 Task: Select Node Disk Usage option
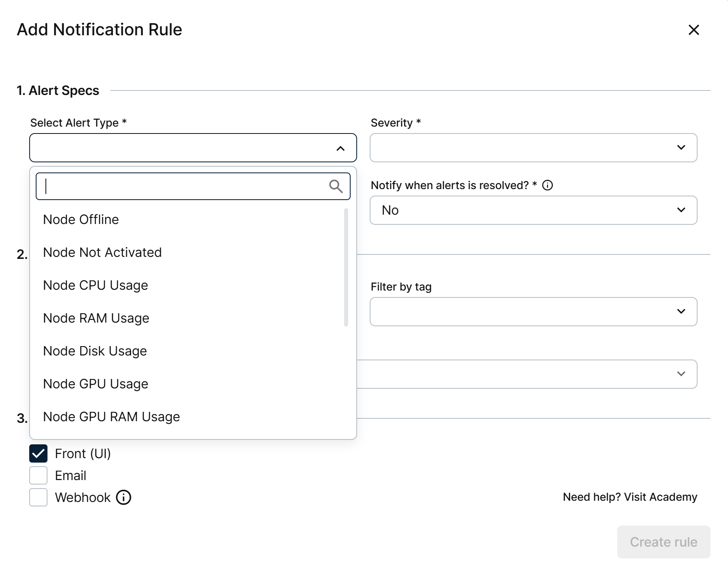[193, 351]
